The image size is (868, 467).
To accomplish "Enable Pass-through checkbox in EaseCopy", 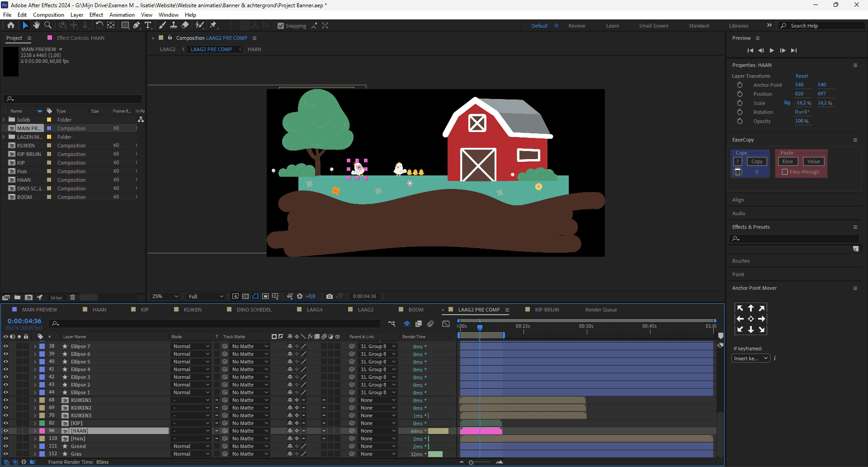I will 785,172.
